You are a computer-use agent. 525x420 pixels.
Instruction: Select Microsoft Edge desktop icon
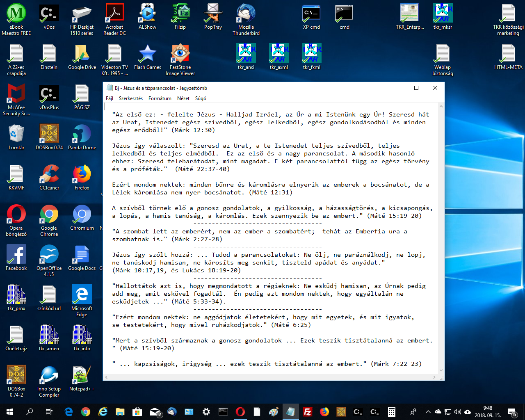(x=82, y=301)
